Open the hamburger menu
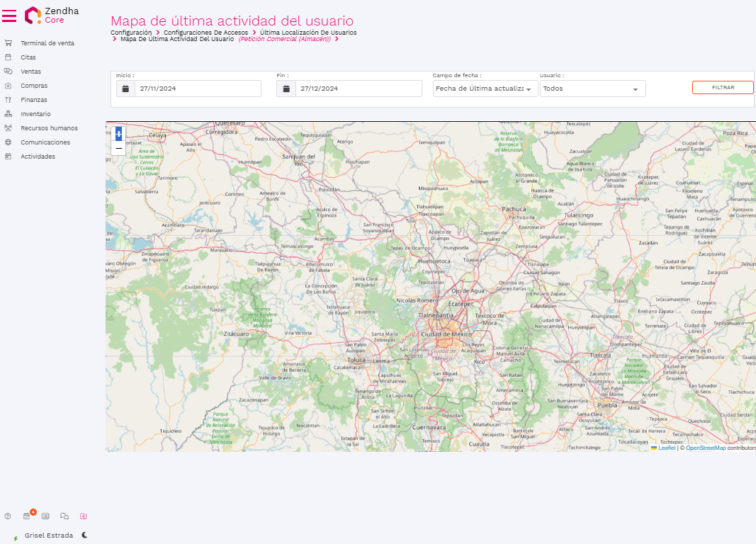The height and width of the screenshot is (544, 756). pos(9,16)
